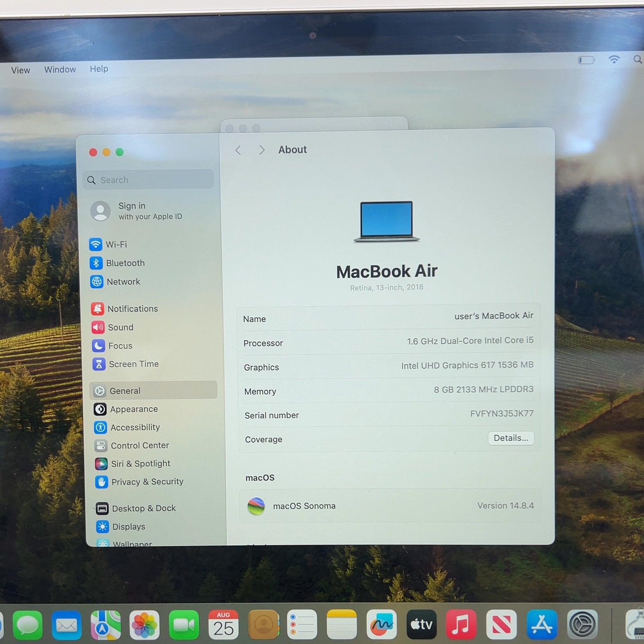Click the MacBook Air laptop image
This screenshot has width=644, height=644.
(x=386, y=222)
